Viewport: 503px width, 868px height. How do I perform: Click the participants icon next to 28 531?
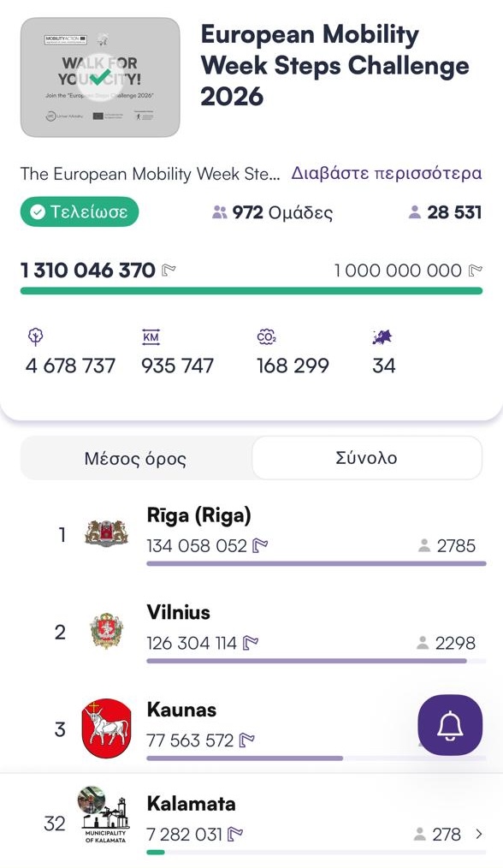(415, 212)
